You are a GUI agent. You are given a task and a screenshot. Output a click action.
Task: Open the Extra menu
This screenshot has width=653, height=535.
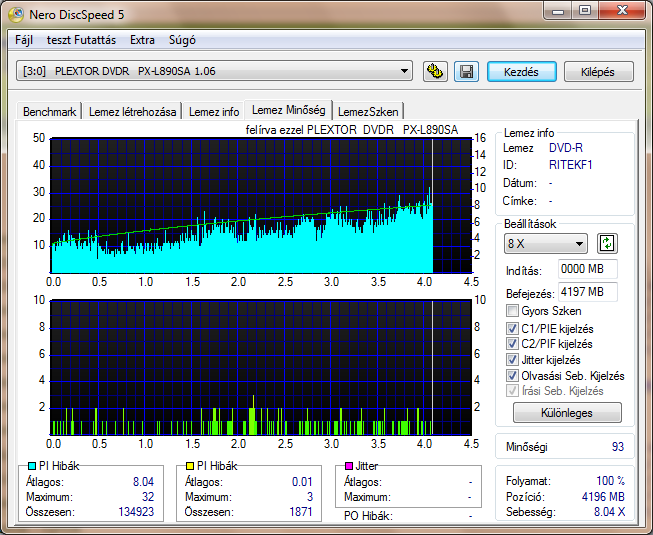[142, 40]
